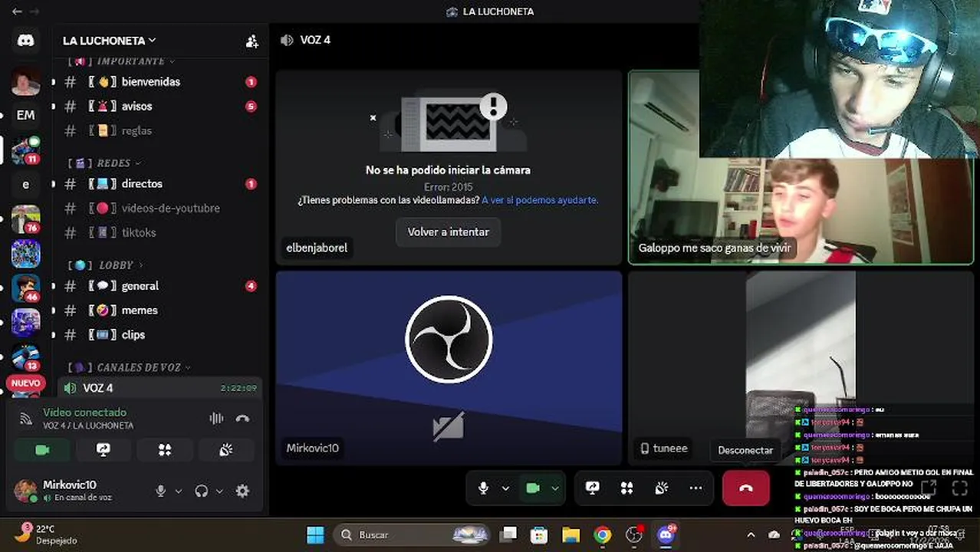Open OBS Studio from taskbar

point(634,535)
